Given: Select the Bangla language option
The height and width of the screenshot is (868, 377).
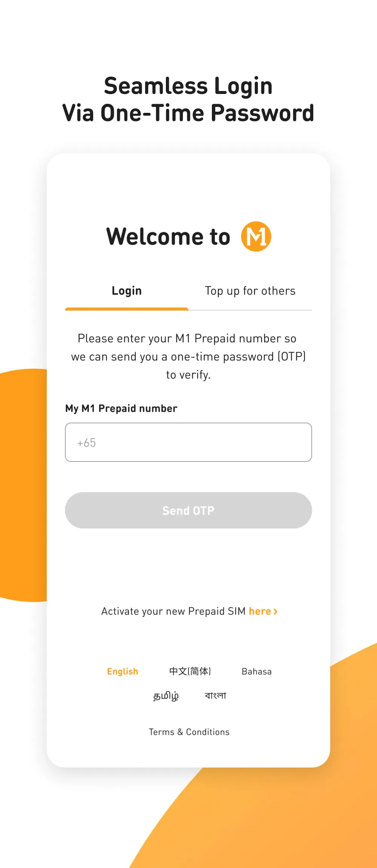Looking at the screenshot, I should click(x=215, y=696).
